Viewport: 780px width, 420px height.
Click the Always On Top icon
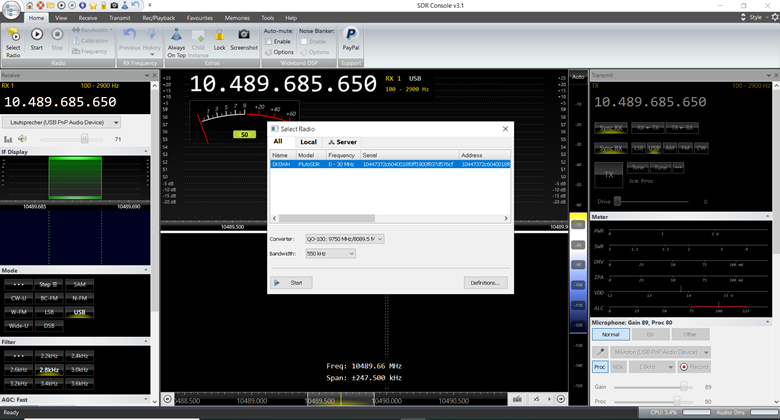click(176, 35)
